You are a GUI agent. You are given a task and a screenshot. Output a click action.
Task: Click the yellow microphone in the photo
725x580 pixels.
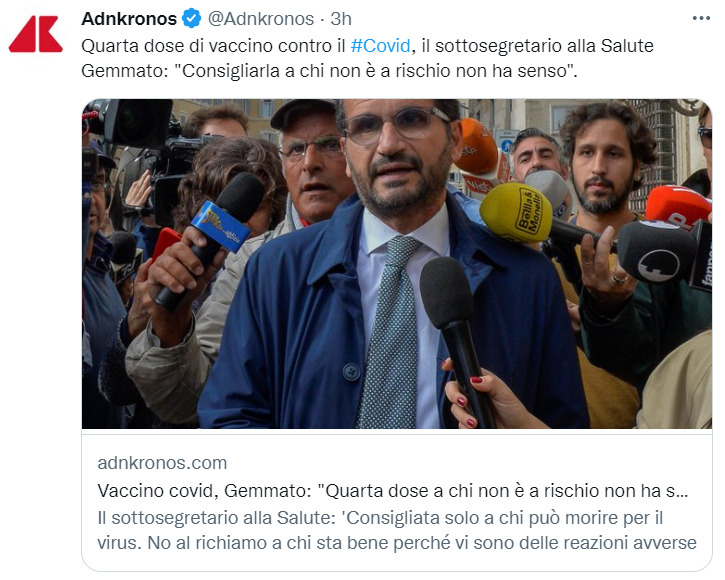point(516,213)
